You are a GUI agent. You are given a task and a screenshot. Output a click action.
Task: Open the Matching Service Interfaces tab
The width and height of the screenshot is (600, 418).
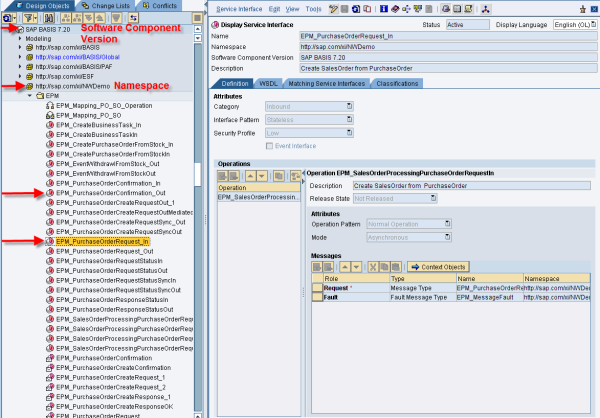coord(327,83)
